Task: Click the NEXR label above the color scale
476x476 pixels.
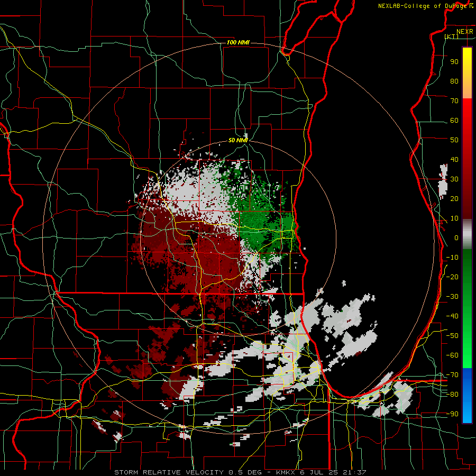Action: point(464,32)
